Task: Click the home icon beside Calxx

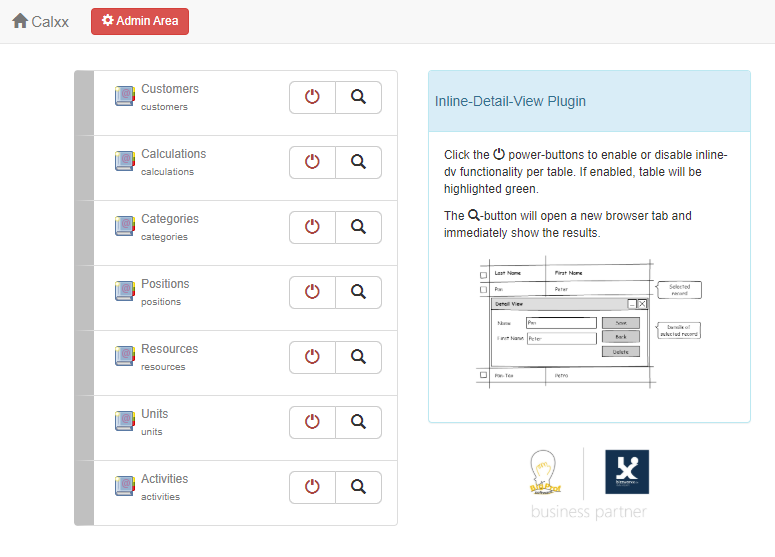Action: pos(20,21)
